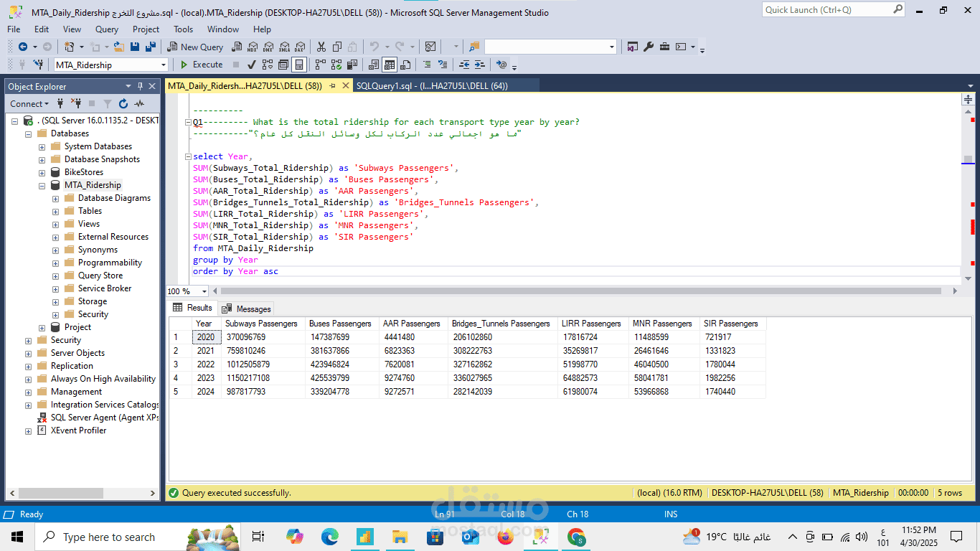980x551 pixels.
Task: Open the Query Options icon
Action: click(283, 65)
